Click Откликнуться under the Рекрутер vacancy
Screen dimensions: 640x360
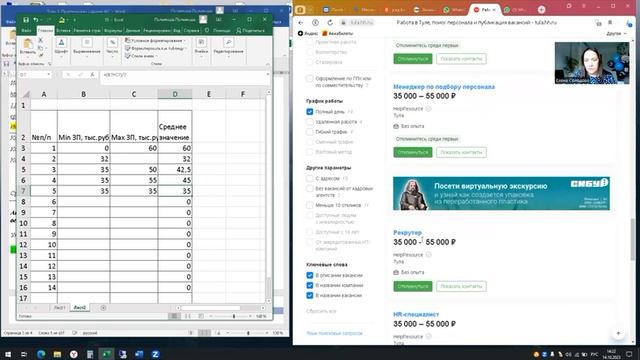[413, 286]
